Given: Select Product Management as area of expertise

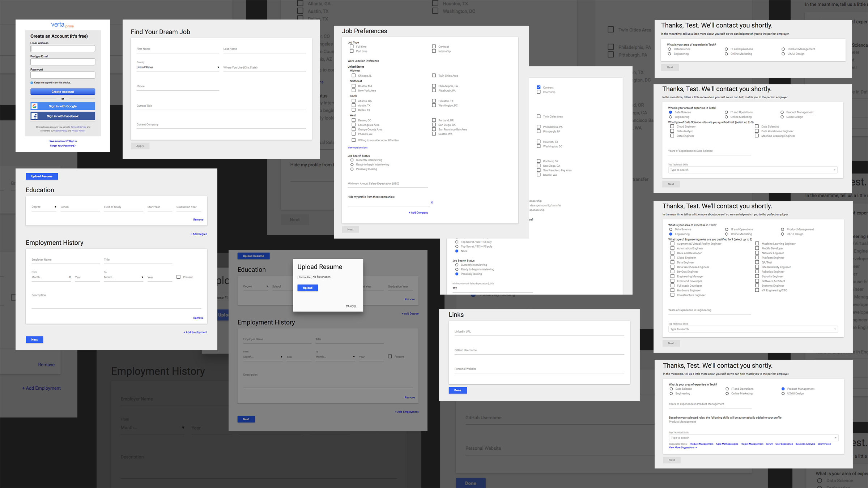Looking at the screenshot, I should pyautogui.click(x=783, y=389).
